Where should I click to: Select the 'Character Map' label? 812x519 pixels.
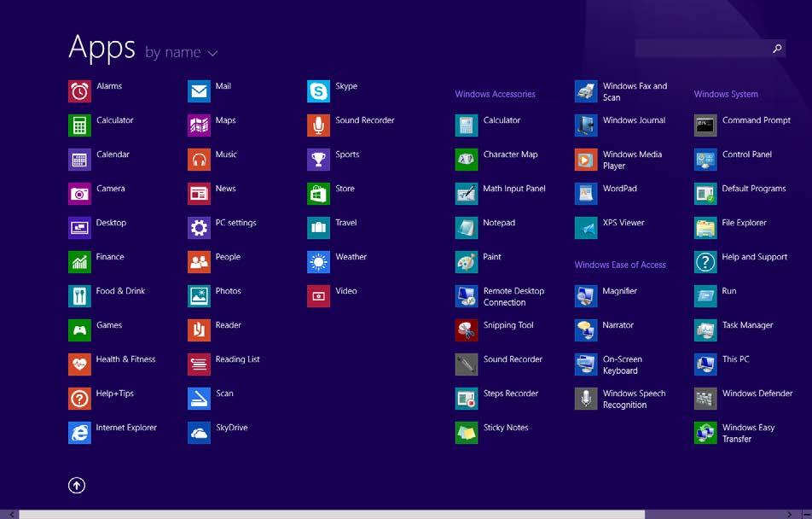(511, 155)
